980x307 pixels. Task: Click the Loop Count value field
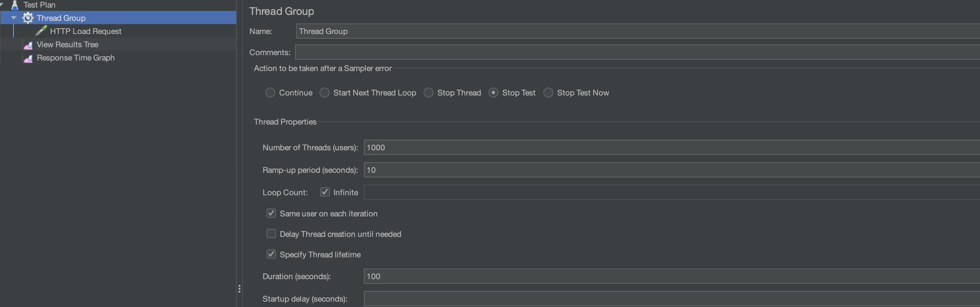[672, 192]
